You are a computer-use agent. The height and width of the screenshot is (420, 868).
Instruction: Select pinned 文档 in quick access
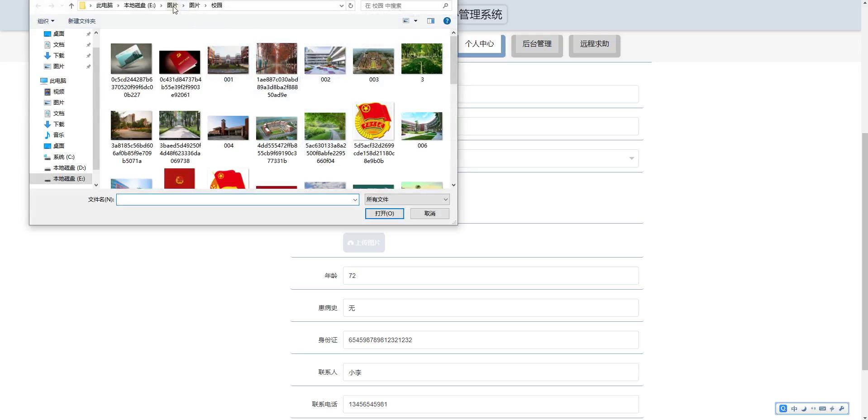point(59,44)
